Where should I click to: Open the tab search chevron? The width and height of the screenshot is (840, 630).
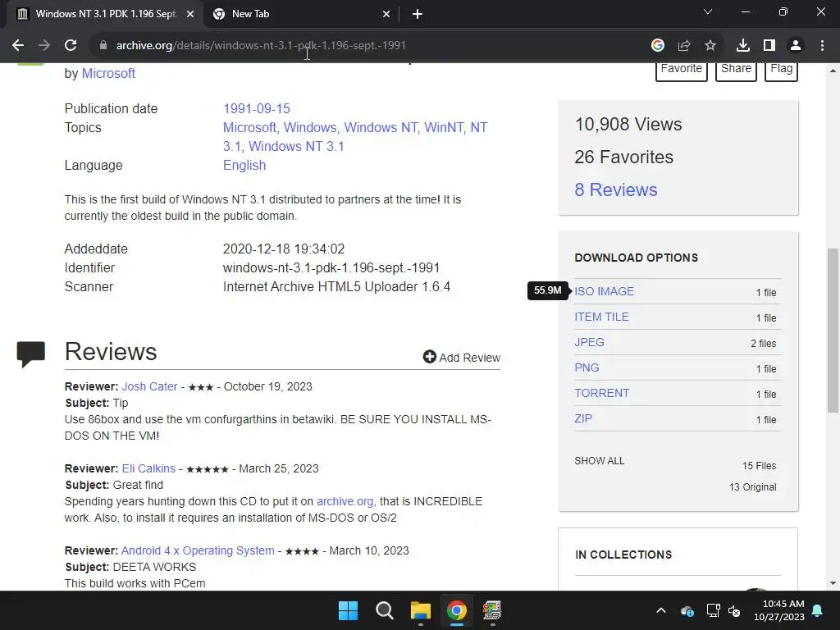click(708, 11)
